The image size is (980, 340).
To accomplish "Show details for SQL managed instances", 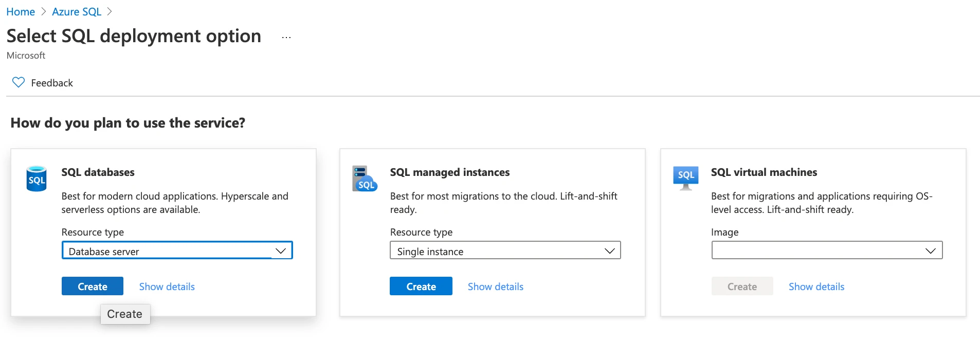I will [x=496, y=287].
